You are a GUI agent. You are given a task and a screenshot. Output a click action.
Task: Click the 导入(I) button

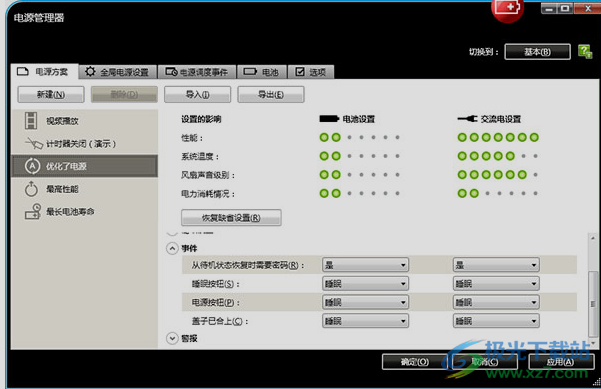click(x=197, y=94)
